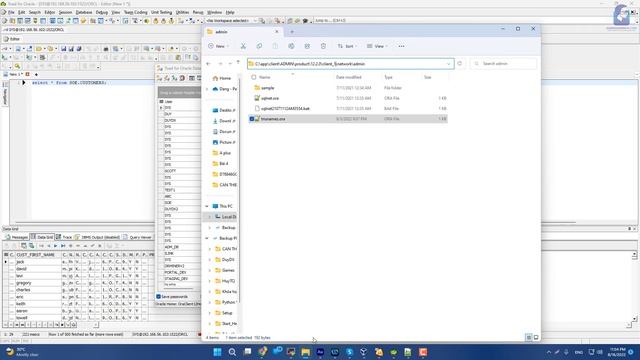Click the red PDF app icon on taskbar
The height and width of the screenshot is (360, 640).
click(423, 352)
